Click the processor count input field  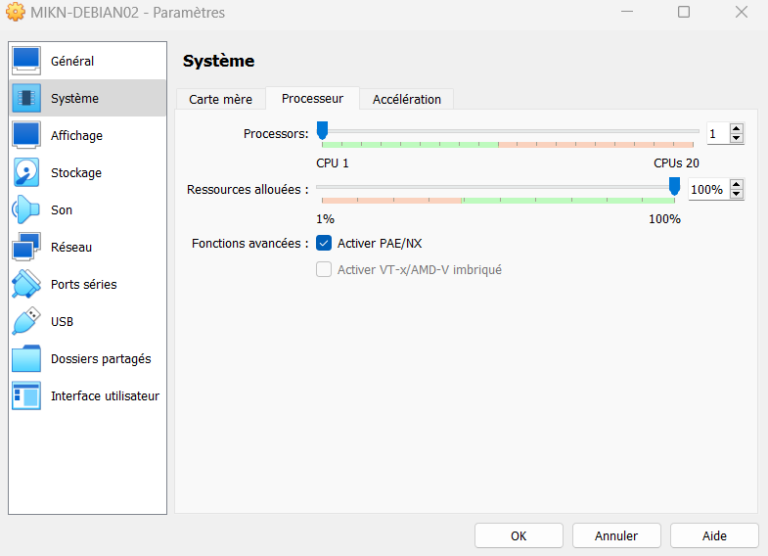(x=718, y=133)
